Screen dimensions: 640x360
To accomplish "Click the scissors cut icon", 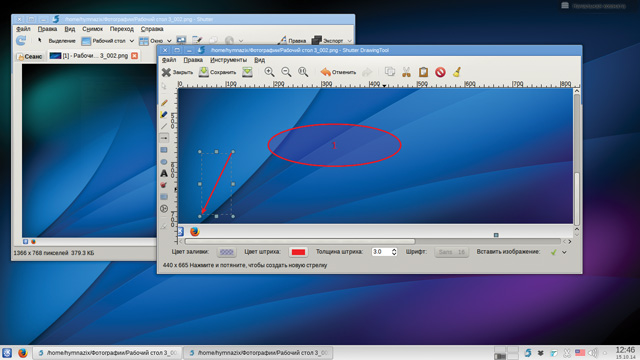I will pyautogui.click(x=406, y=72).
